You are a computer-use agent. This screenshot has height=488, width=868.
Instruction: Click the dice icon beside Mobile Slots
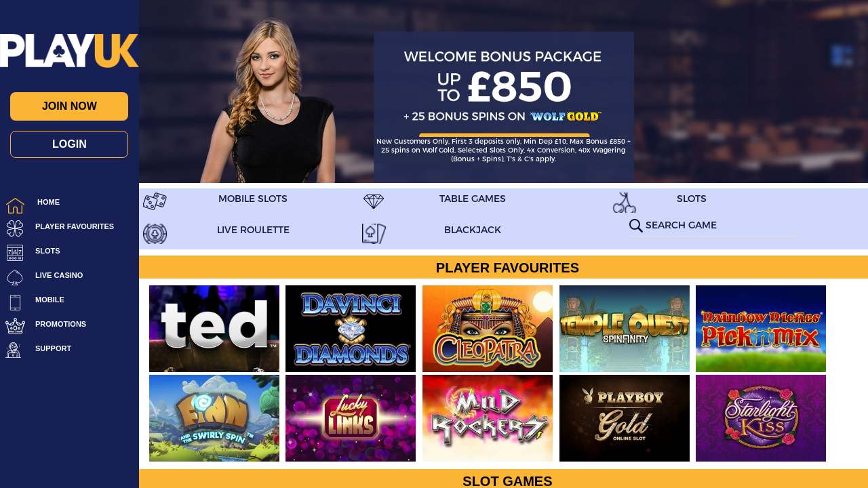(155, 201)
